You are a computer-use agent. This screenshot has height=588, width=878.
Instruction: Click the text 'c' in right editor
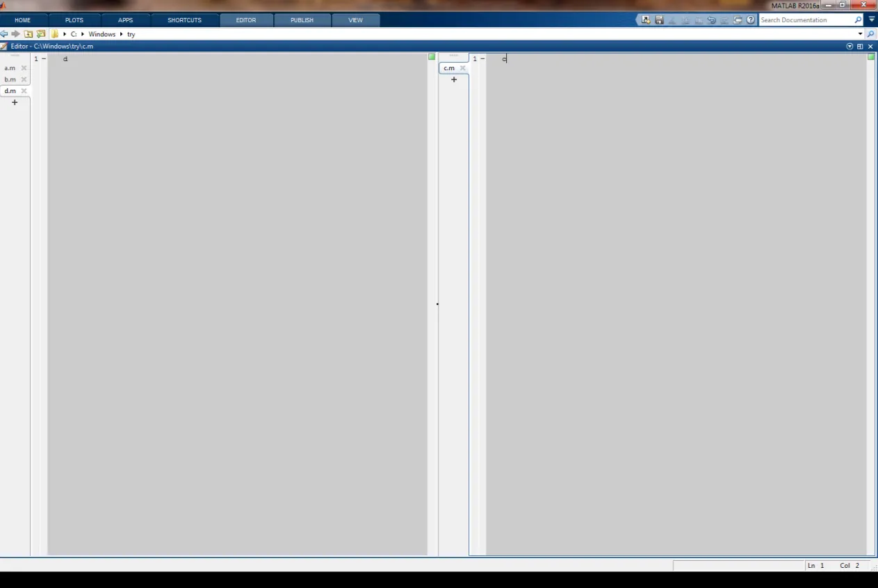click(505, 58)
